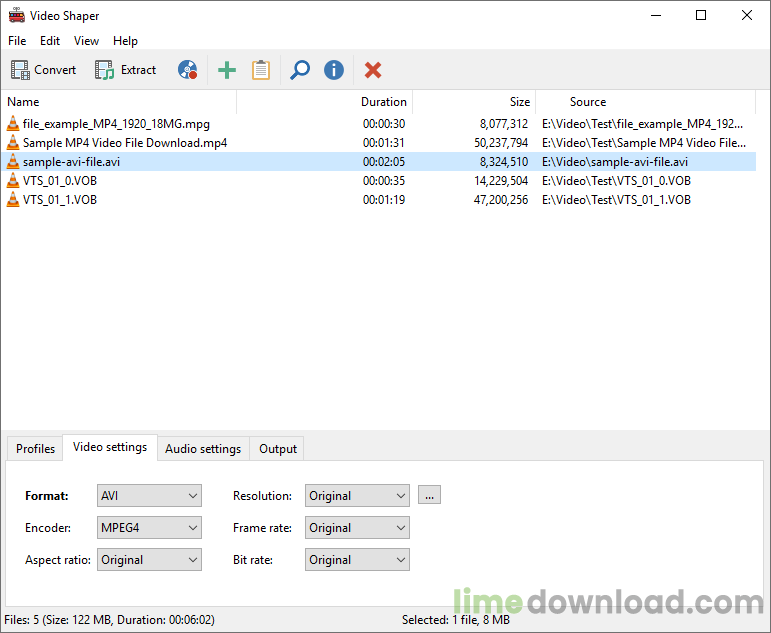The height and width of the screenshot is (633, 771).
Task: Click the ellipsis button next to Resolution
Action: coord(430,495)
